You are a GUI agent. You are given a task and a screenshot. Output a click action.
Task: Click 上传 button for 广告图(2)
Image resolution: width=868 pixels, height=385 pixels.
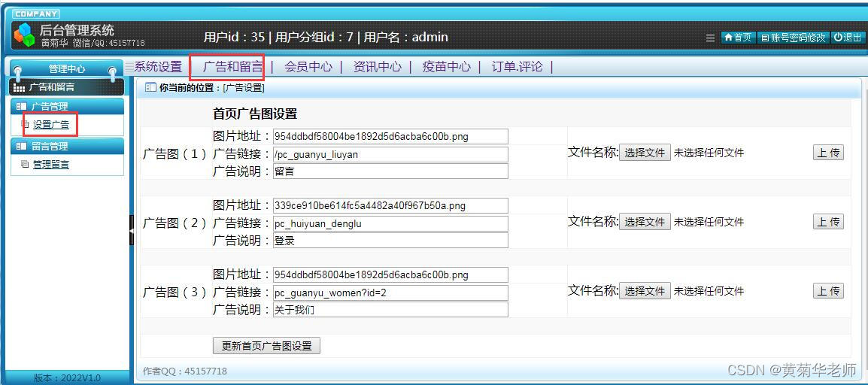pyautogui.click(x=828, y=222)
